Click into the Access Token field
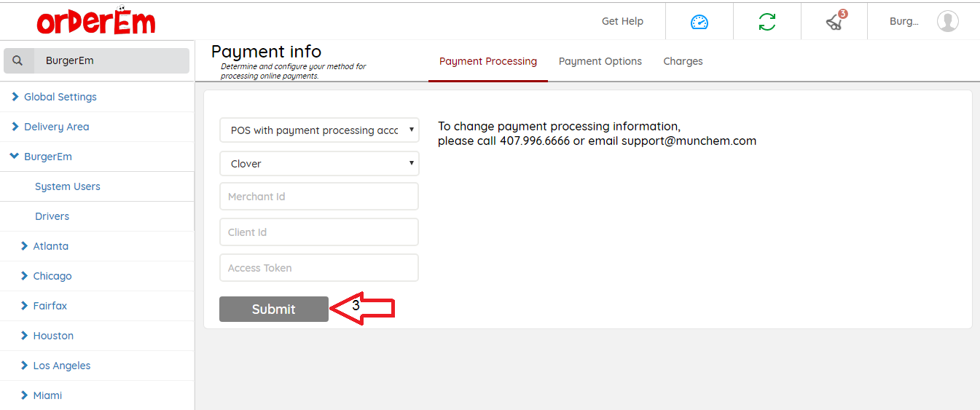 click(319, 268)
